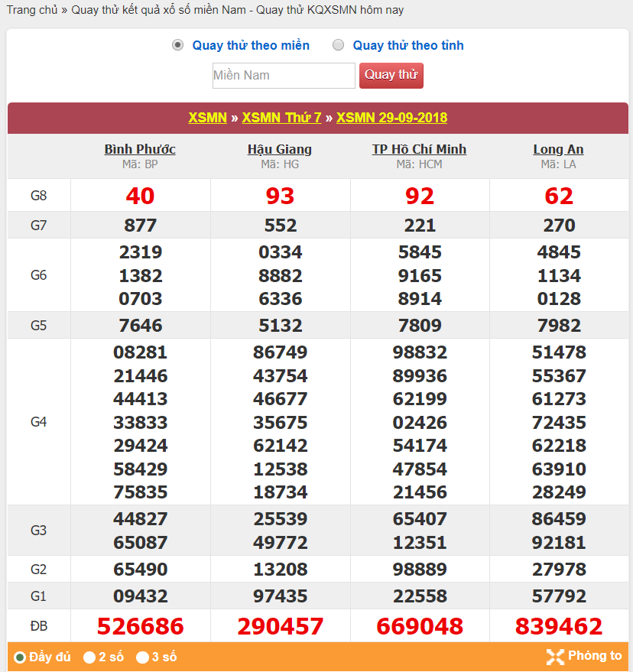The image size is (633, 672).
Task: Open the XSMN header link
Action: 208,118
